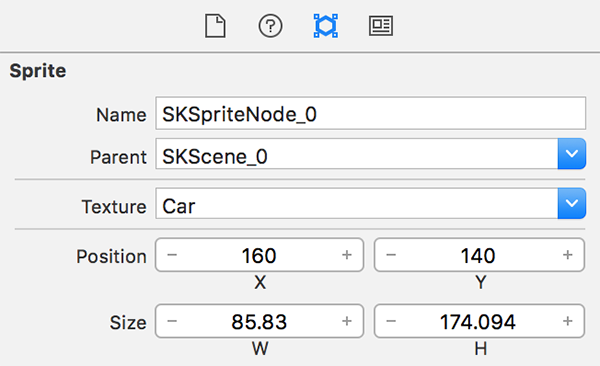Click the Position label
This screenshot has width=600, height=366.
coord(111,256)
